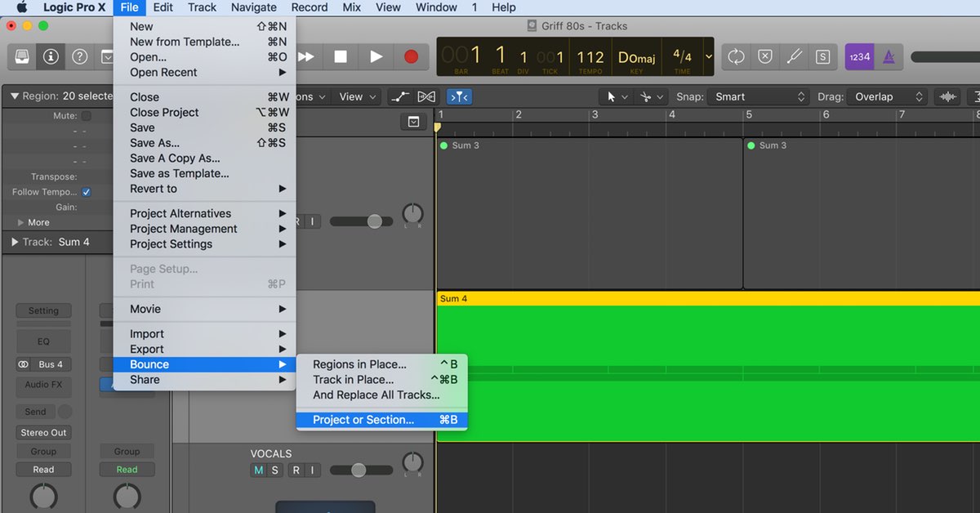Solo the VOCALS track
This screenshot has width=980, height=513.
[x=275, y=470]
